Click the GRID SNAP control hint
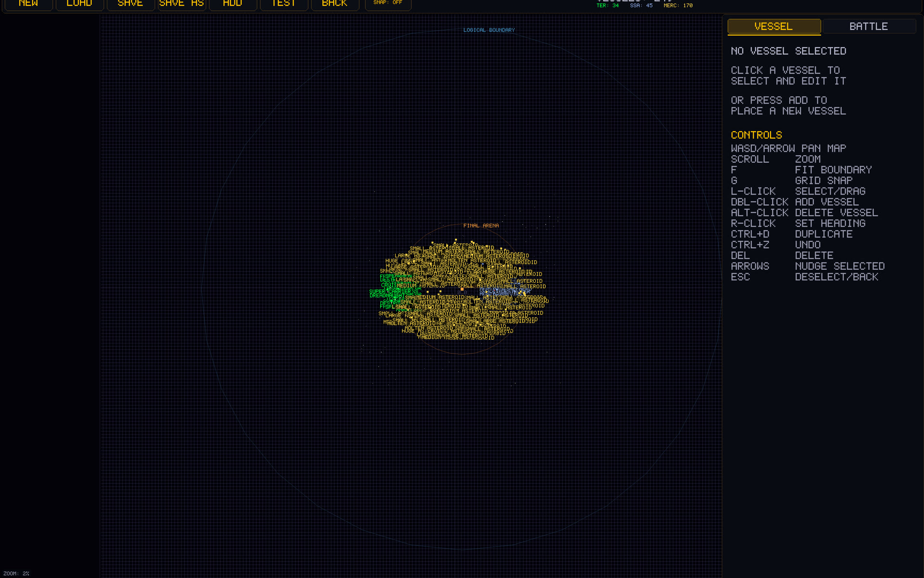Viewport: 924px width, 578px height. point(823,181)
